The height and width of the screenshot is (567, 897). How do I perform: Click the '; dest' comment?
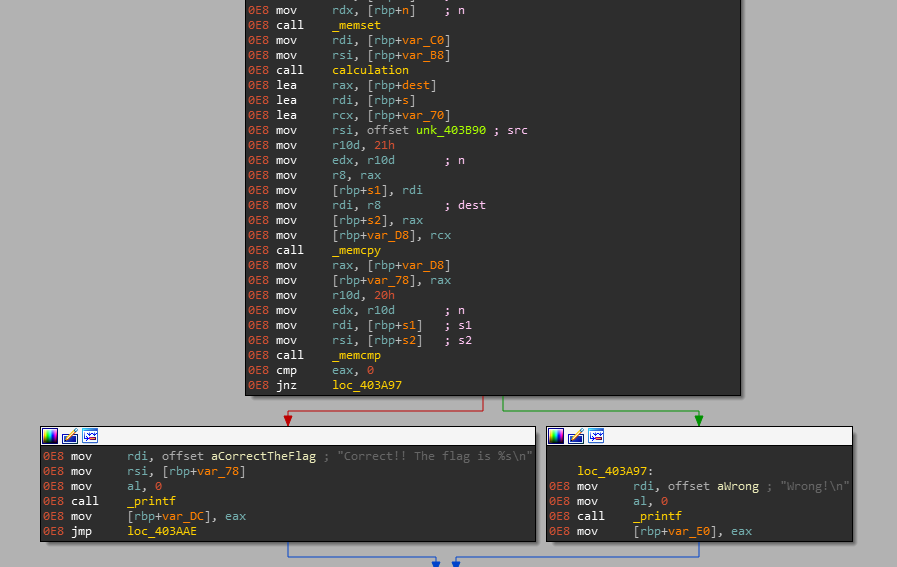point(465,205)
